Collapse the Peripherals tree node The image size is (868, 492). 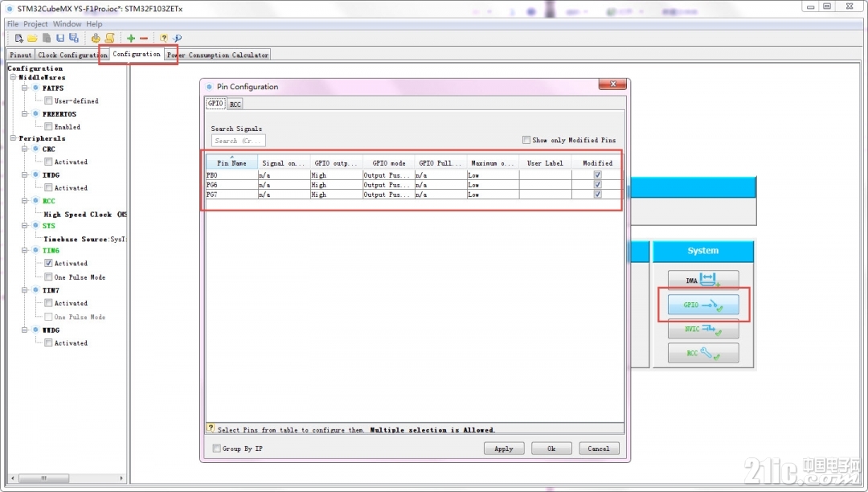pyautogui.click(x=14, y=137)
